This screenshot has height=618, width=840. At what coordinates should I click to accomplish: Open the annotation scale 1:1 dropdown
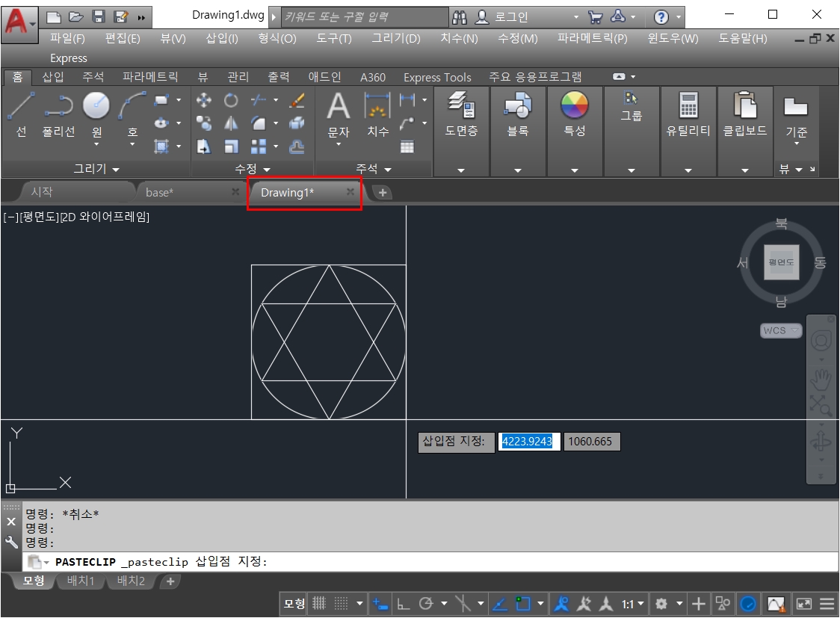[633, 604]
